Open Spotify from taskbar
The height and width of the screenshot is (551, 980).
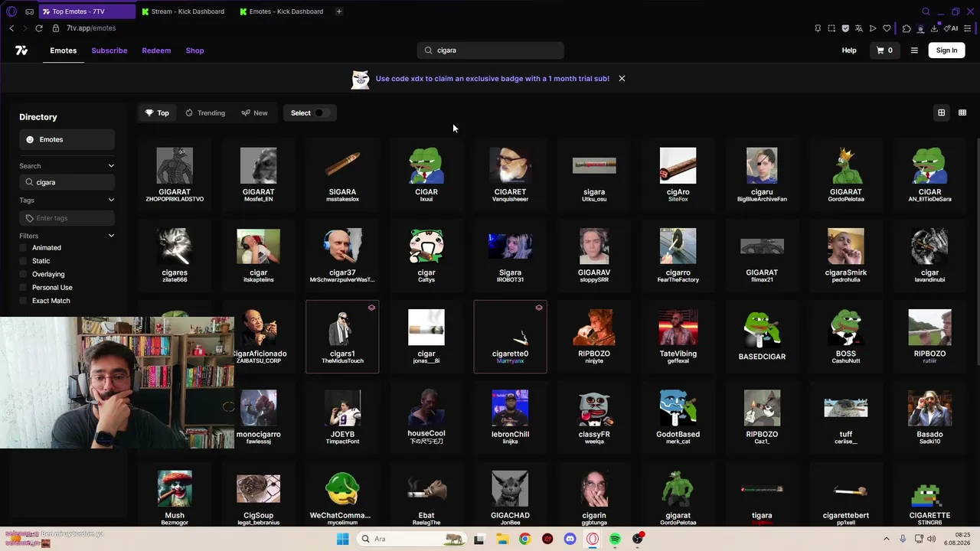tap(615, 539)
